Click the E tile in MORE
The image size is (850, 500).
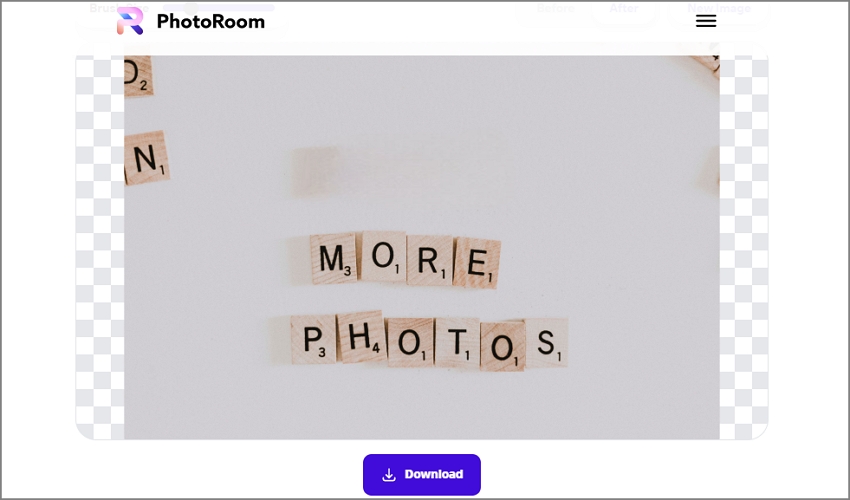click(476, 262)
